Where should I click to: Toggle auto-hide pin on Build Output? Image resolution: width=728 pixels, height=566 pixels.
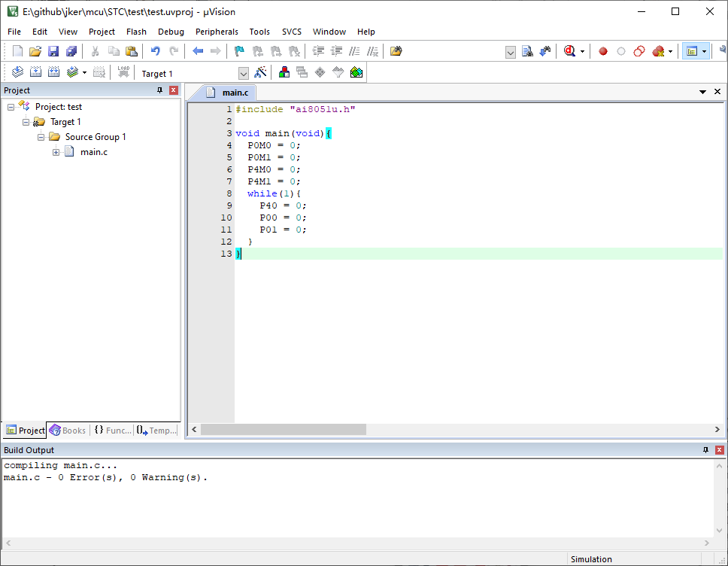705,450
